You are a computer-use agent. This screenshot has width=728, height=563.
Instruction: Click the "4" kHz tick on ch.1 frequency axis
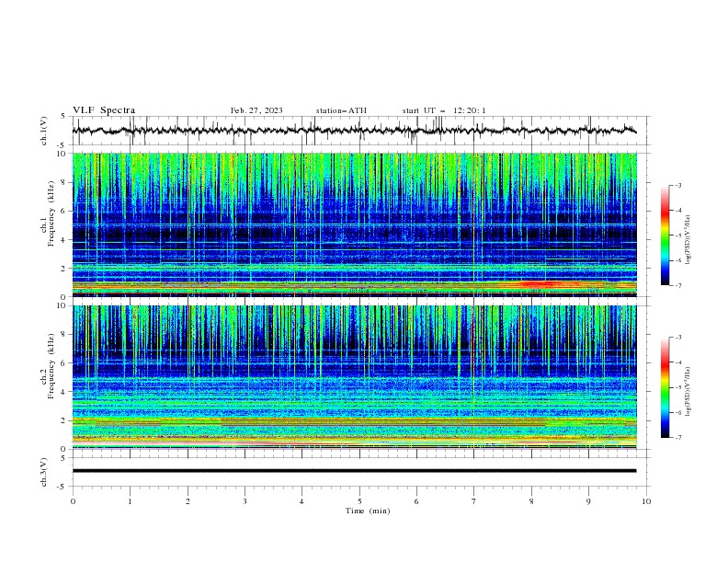pos(65,240)
